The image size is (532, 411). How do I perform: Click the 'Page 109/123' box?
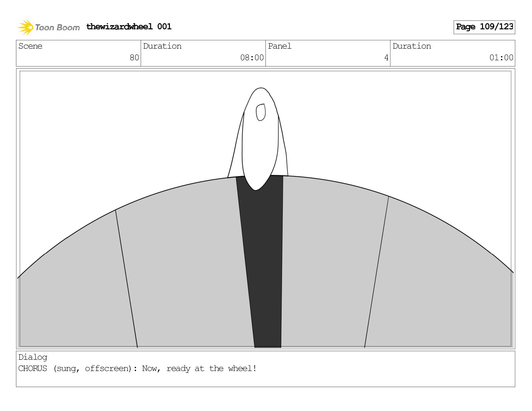point(484,27)
